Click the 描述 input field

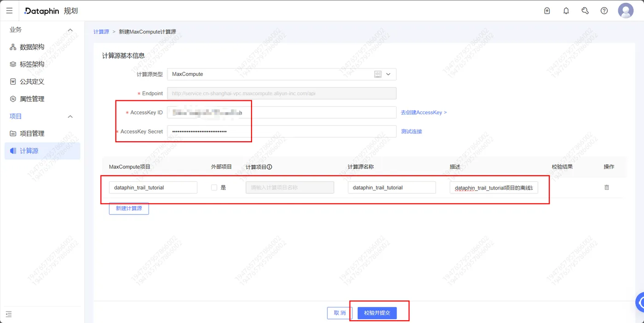pyautogui.click(x=494, y=187)
